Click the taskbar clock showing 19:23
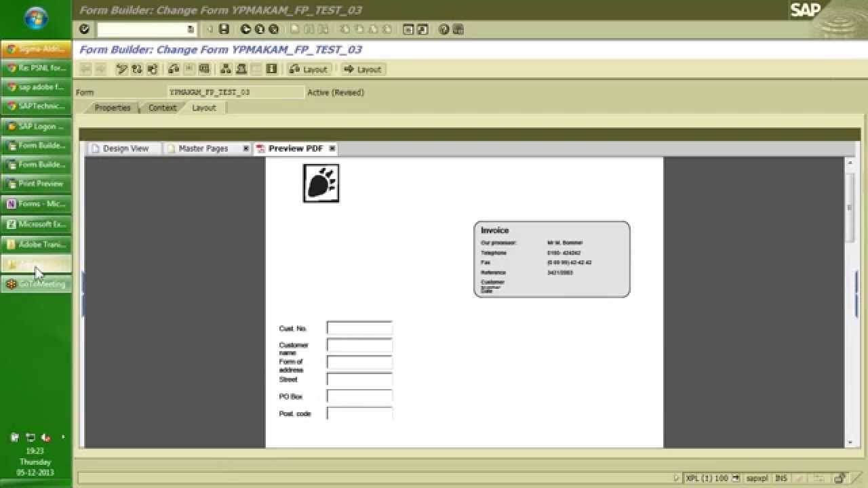 click(35, 451)
